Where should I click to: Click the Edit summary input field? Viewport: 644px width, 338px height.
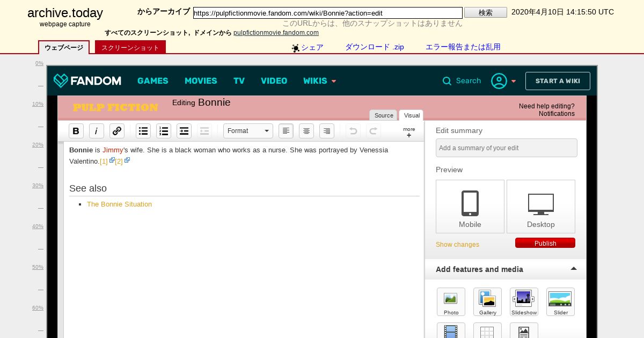click(x=507, y=148)
